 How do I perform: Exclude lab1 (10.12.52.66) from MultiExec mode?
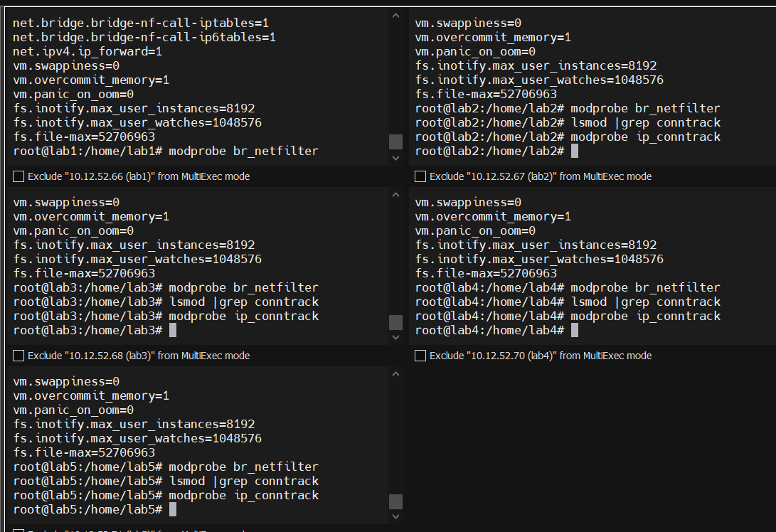coord(18,176)
